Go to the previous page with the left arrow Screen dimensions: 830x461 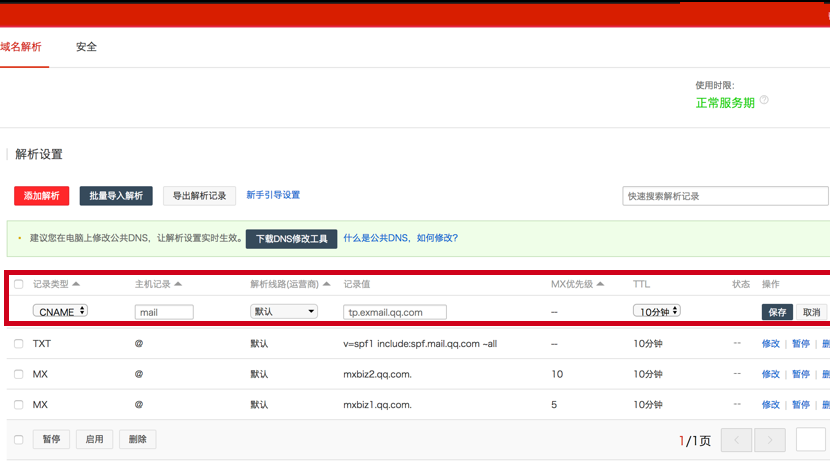coord(736,440)
